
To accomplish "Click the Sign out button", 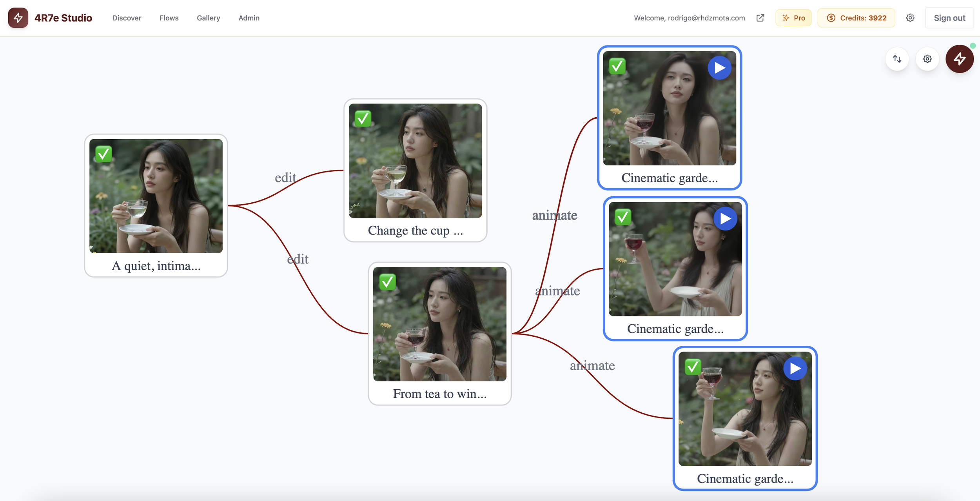I will tap(949, 18).
